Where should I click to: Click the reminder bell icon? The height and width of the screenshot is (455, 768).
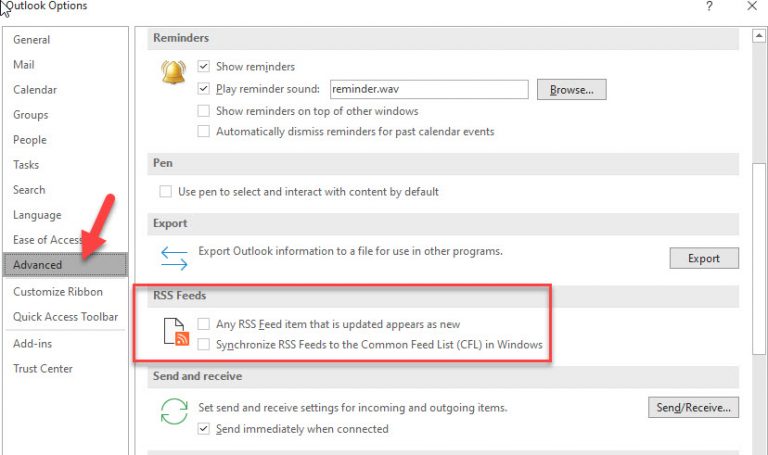(x=175, y=72)
